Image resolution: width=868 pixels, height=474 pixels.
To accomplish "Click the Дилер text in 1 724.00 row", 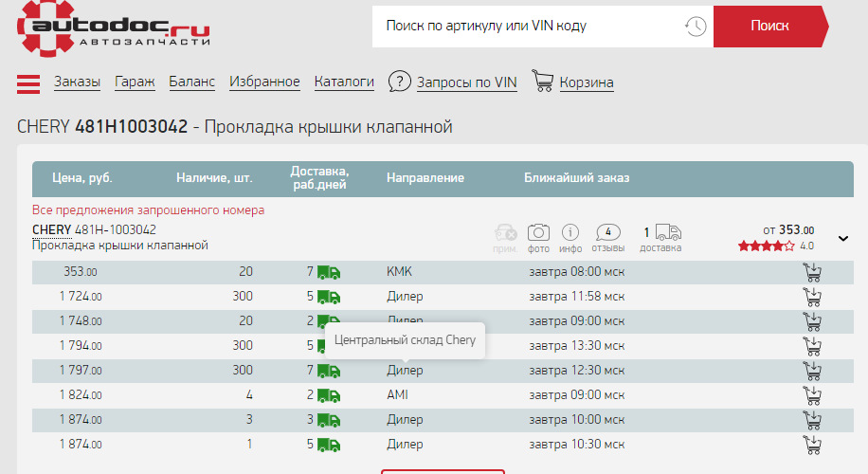I will (405, 296).
